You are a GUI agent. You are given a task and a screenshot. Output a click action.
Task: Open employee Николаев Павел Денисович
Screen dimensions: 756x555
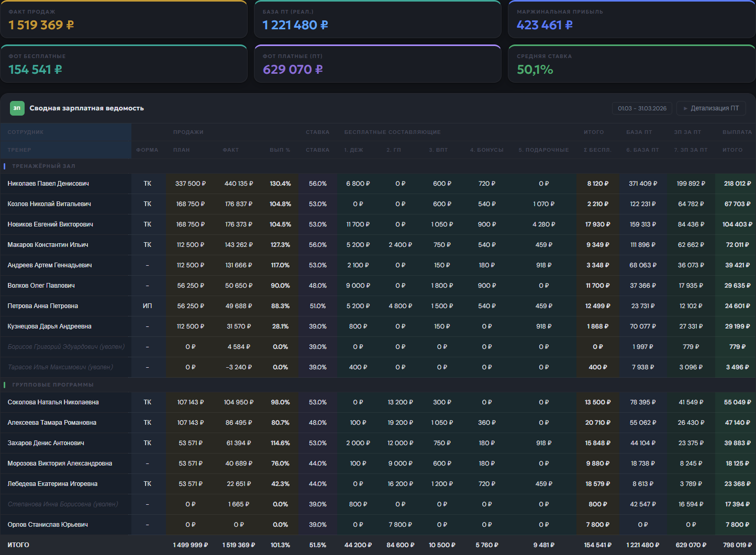pos(48,184)
